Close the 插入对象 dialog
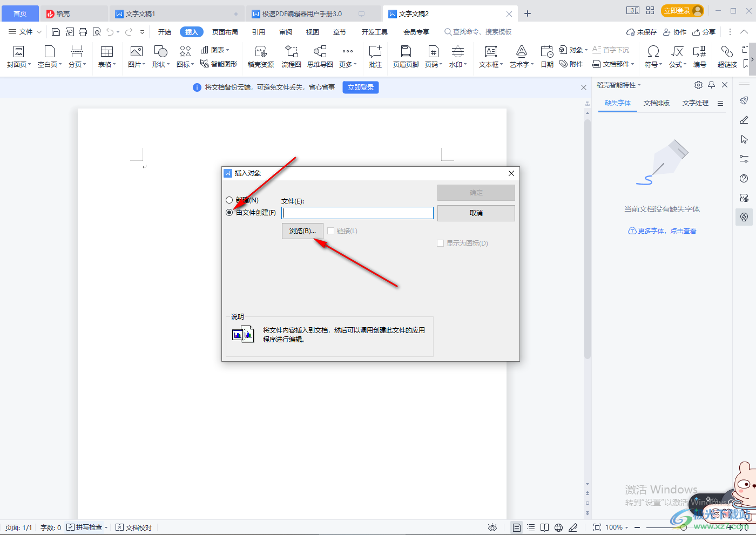This screenshot has width=756, height=535. pyautogui.click(x=511, y=173)
